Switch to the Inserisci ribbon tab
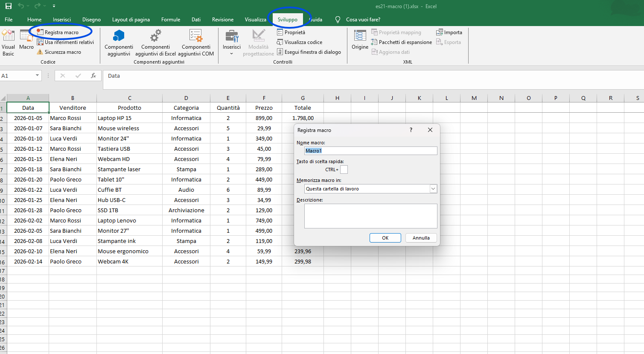The width and height of the screenshot is (644, 354). pyautogui.click(x=62, y=20)
